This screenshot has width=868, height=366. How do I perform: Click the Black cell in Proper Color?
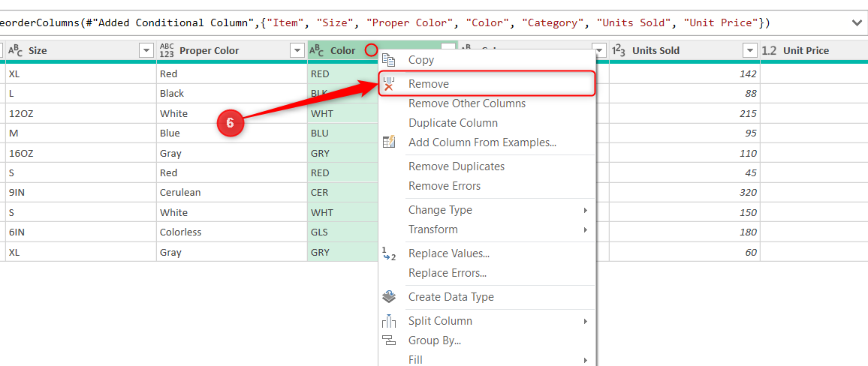coord(232,94)
